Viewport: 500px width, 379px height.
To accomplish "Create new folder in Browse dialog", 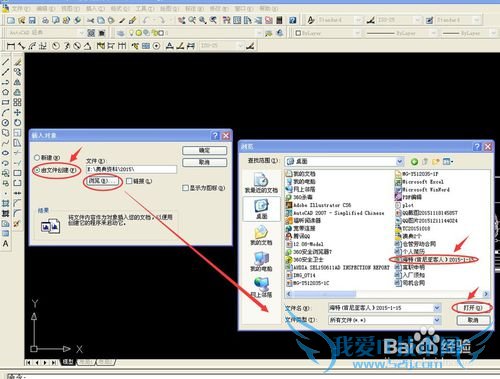I will tap(436, 162).
